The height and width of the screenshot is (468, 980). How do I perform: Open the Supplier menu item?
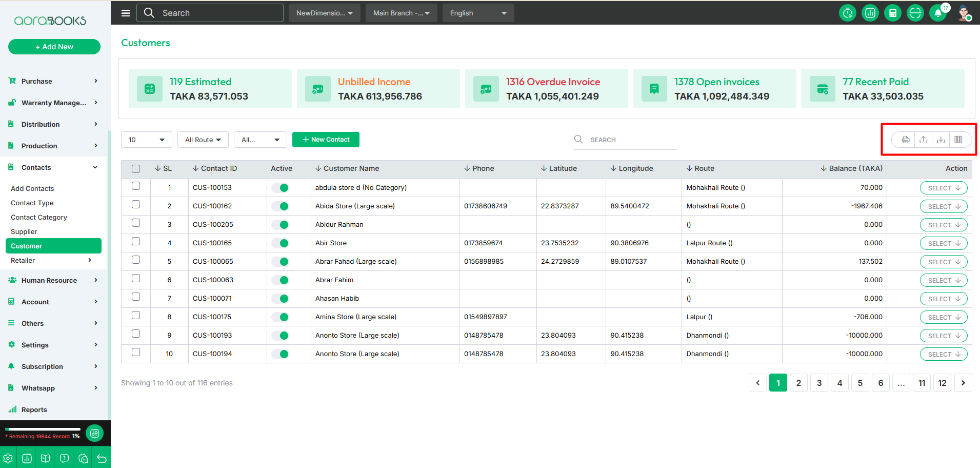point(24,231)
